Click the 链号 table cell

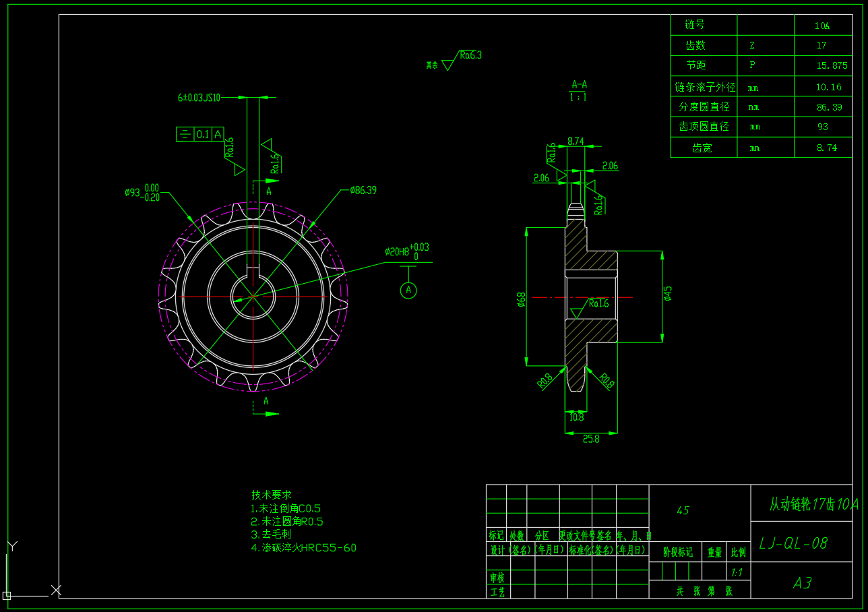click(x=704, y=25)
